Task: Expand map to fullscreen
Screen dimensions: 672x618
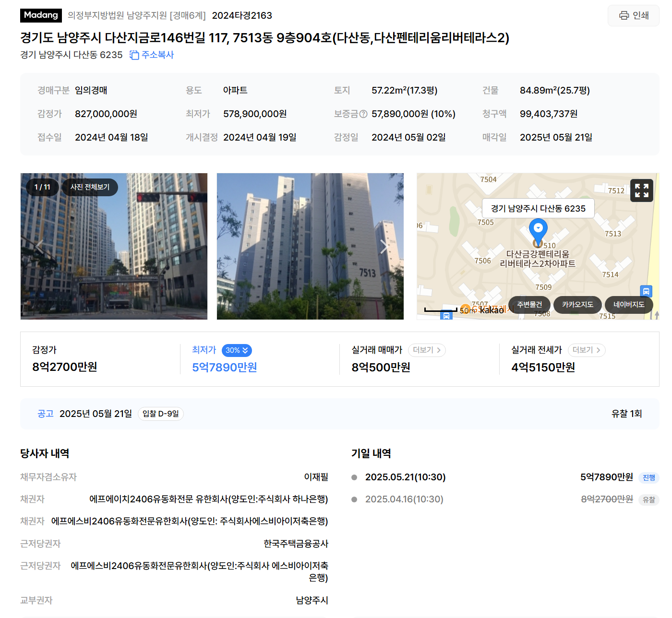Action: [642, 190]
